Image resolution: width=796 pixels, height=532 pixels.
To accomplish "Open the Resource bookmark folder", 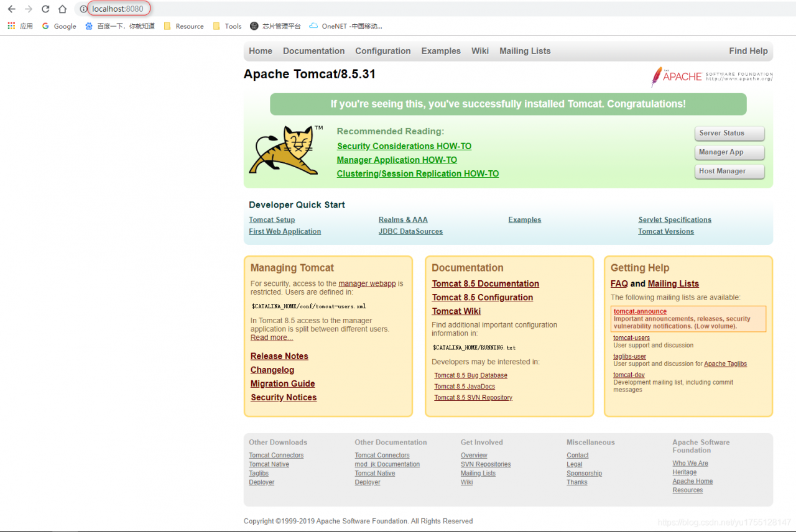I will (x=184, y=26).
